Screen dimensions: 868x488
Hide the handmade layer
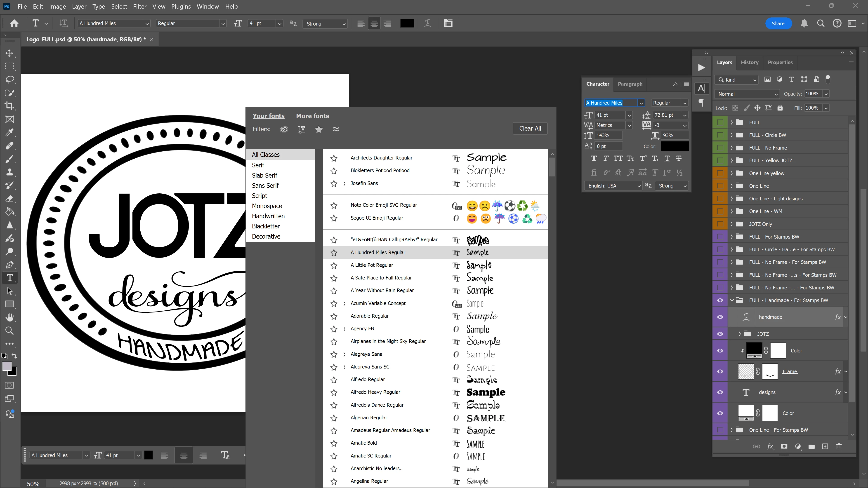[720, 317]
